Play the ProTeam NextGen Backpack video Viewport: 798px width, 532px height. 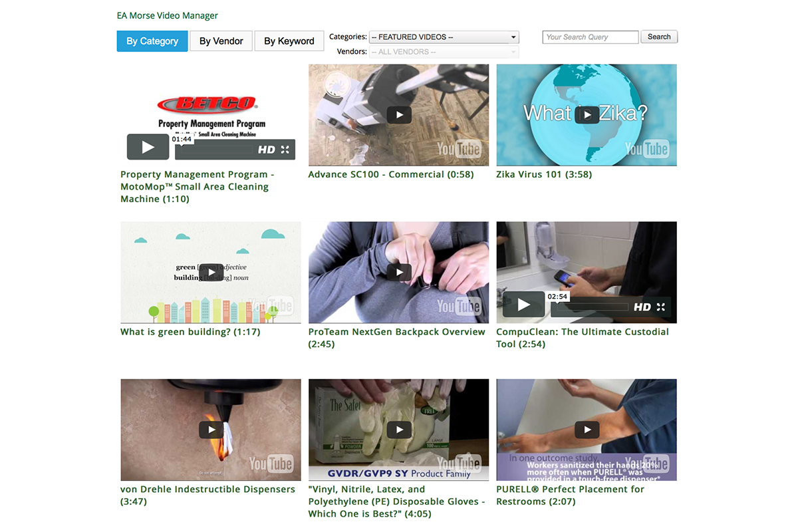[x=399, y=273]
